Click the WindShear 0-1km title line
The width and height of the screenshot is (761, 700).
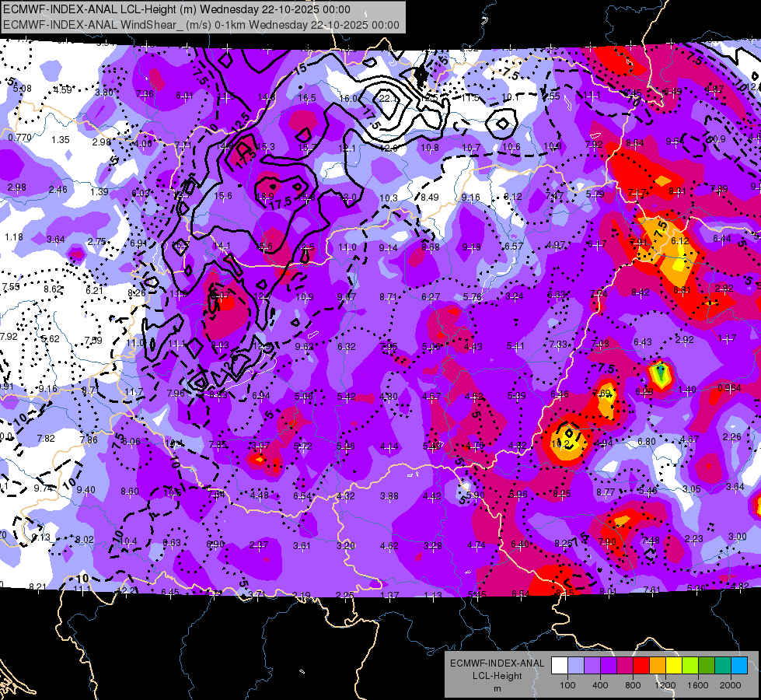click(201, 25)
